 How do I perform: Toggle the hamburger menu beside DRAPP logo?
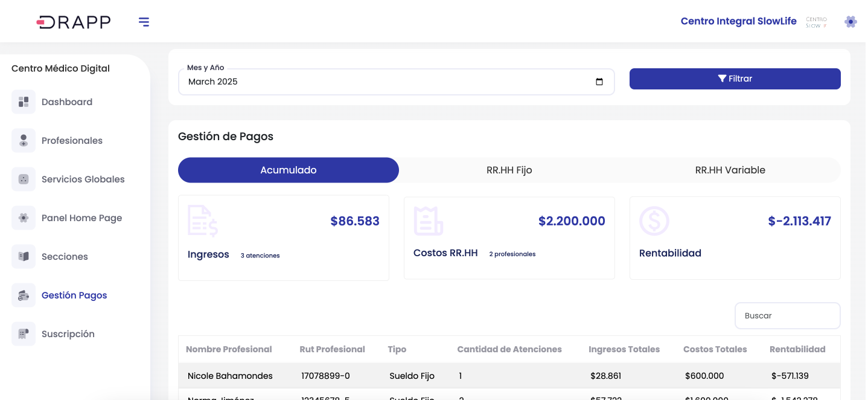pos(144,22)
